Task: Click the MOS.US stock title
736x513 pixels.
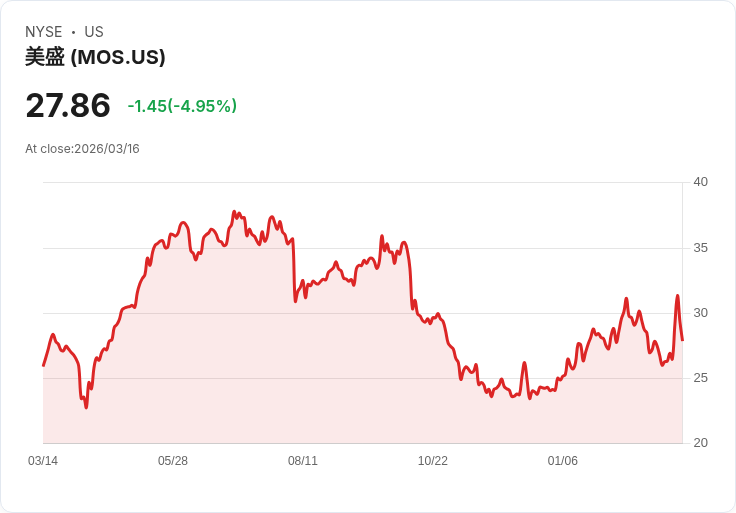Action: click(95, 57)
